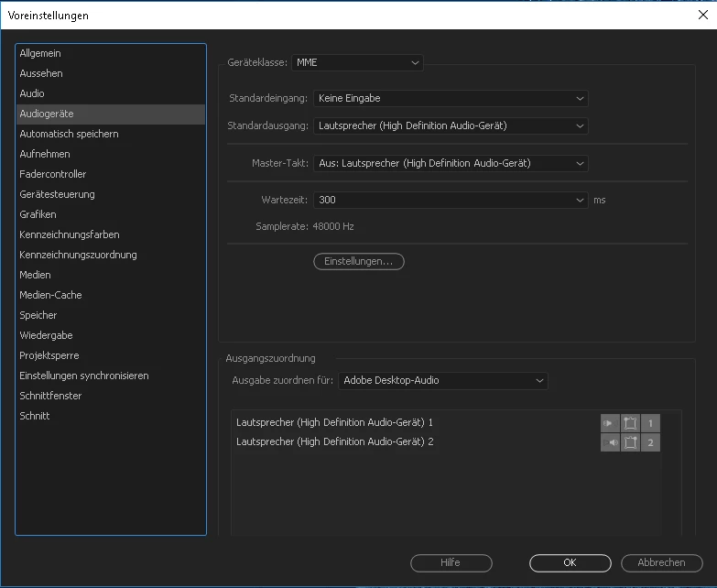Click the front-left 5.1 speaker icon in row 1
The image size is (717, 588).
click(x=630, y=423)
